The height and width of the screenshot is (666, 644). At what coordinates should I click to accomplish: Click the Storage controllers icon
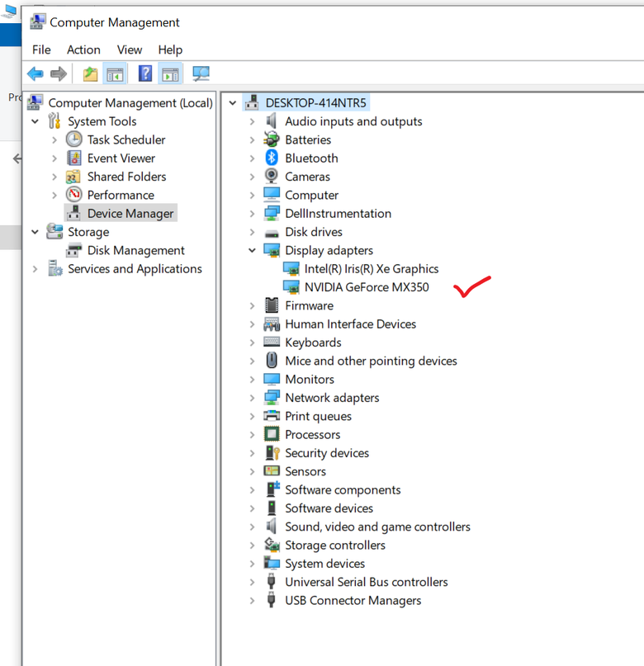point(272,545)
